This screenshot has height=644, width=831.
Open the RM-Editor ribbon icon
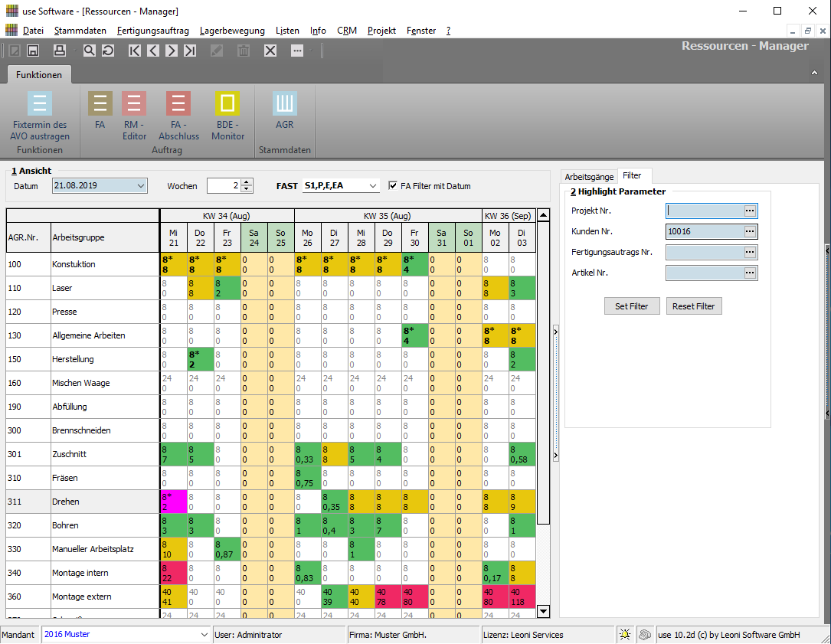(x=134, y=116)
